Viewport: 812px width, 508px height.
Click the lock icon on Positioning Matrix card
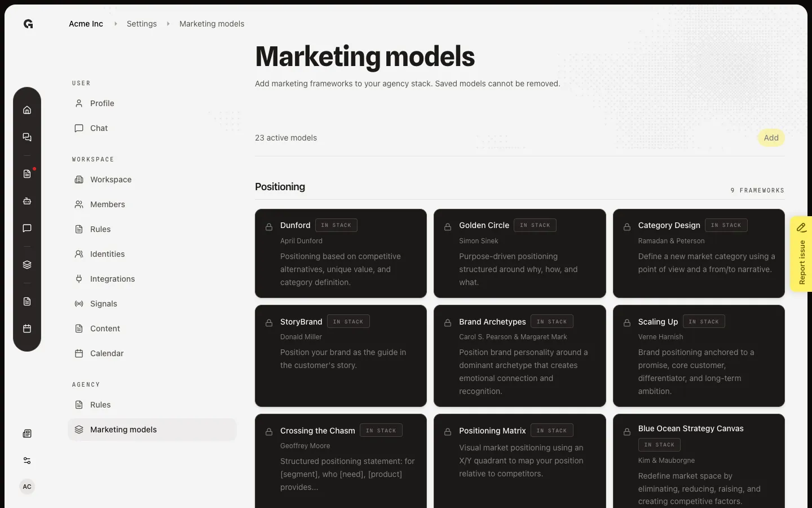coord(448,432)
